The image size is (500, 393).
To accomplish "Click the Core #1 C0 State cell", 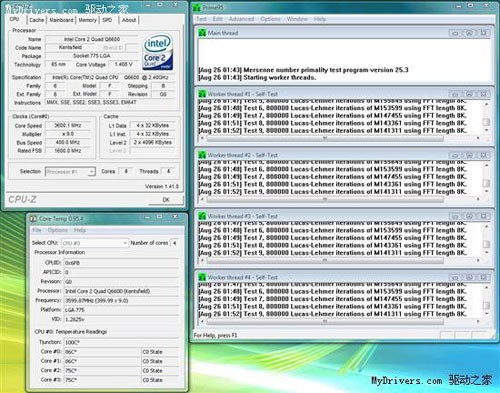I will coord(160,361).
